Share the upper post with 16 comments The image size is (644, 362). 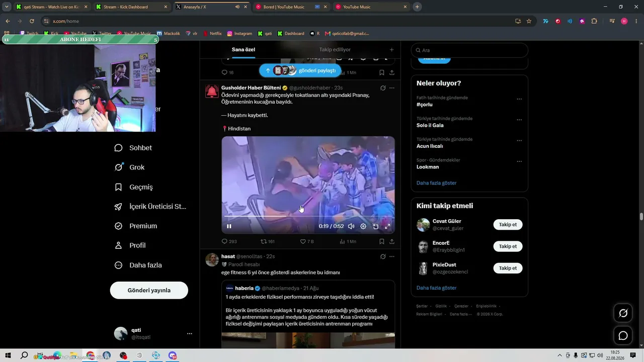[392, 72]
